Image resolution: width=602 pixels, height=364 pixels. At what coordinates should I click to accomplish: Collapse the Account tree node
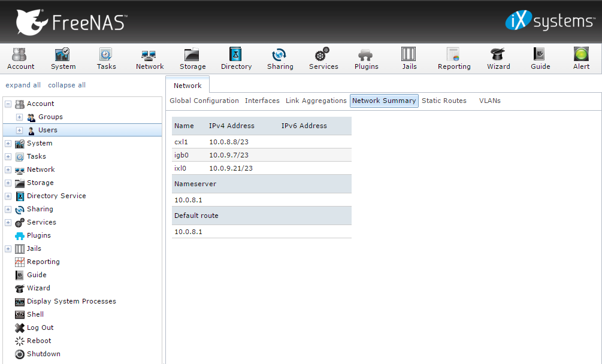click(8, 104)
